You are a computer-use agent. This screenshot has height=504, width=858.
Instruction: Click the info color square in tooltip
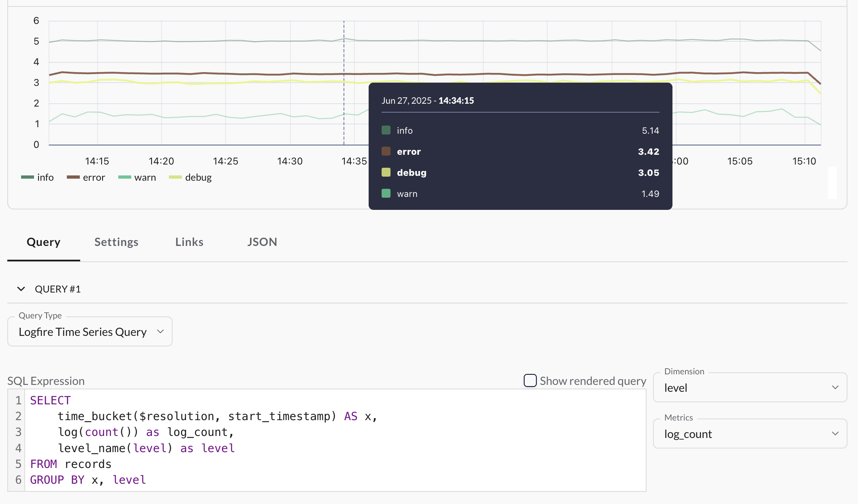point(385,130)
